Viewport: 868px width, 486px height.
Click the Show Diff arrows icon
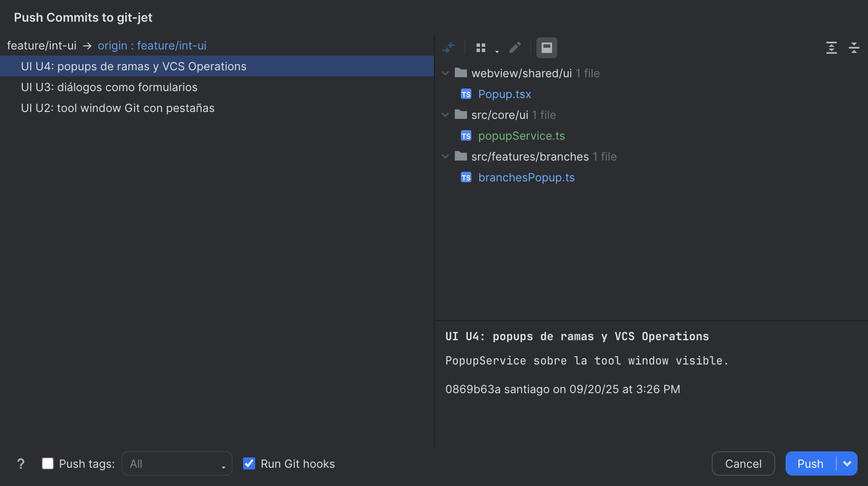pyautogui.click(x=449, y=47)
